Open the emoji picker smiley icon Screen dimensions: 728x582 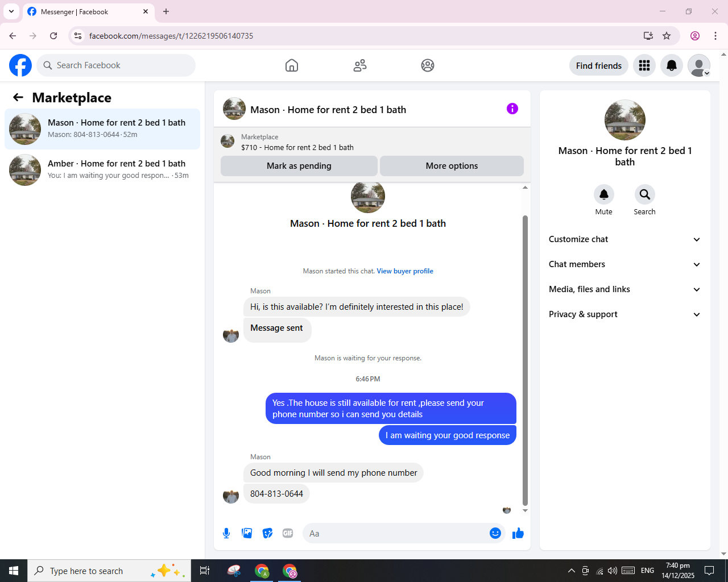(495, 533)
